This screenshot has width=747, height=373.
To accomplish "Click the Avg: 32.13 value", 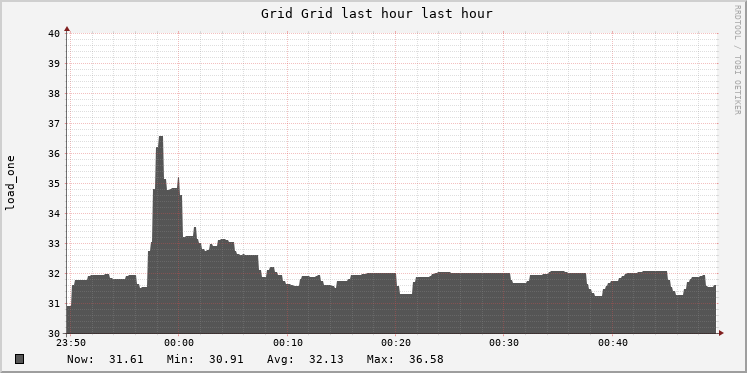I will [x=305, y=359].
